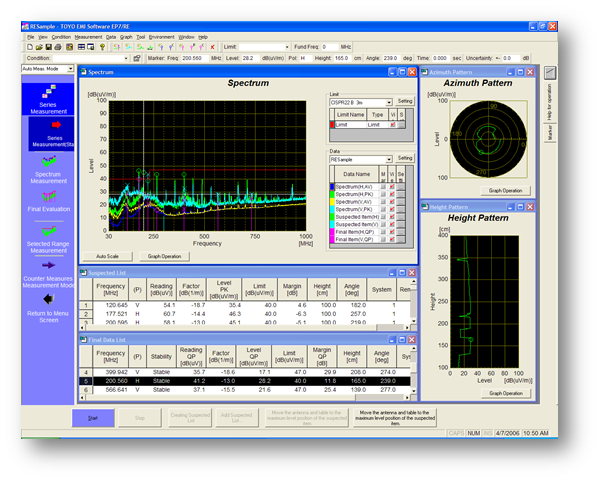Click the Fund Freq input field
Screen dimensions: 600x481
(329, 47)
